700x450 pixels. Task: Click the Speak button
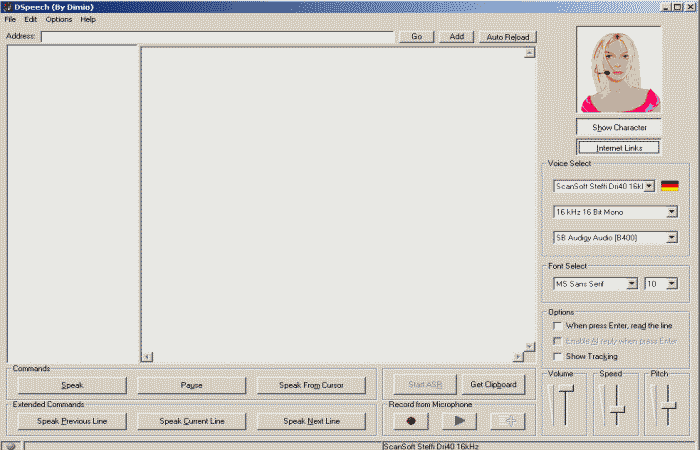coord(73,385)
